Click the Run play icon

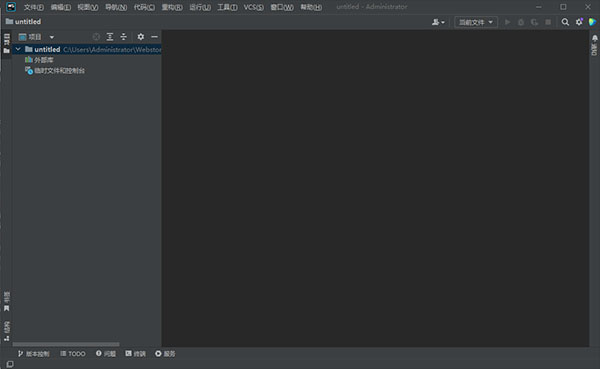pyautogui.click(x=507, y=22)
